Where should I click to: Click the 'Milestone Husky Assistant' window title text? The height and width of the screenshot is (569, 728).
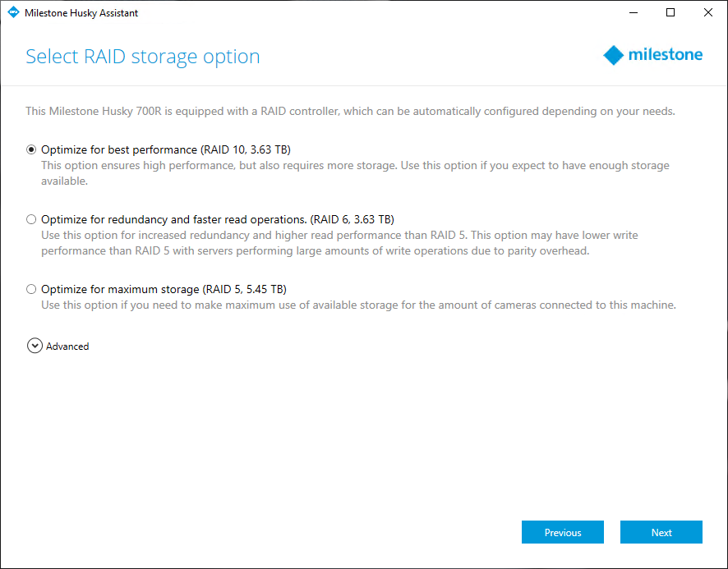tap(81, 13)
